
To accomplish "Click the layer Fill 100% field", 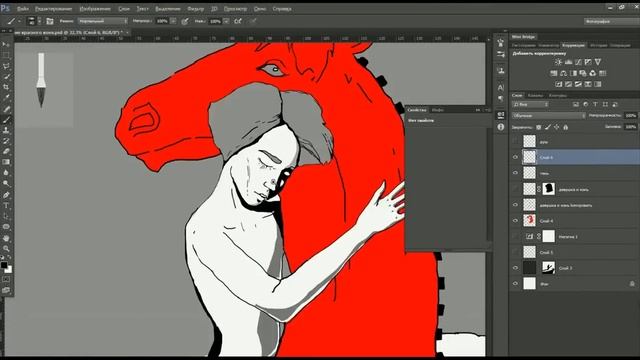I will (630, 127).
